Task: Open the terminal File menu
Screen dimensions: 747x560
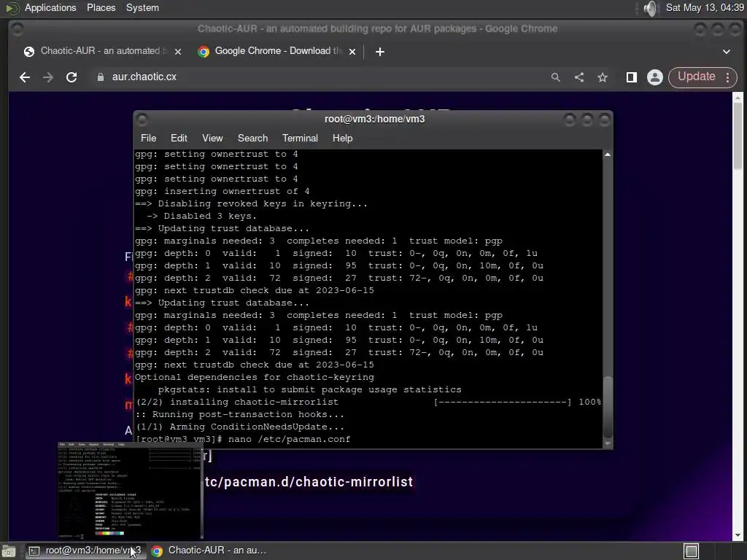Action: (x=148, y=138)
